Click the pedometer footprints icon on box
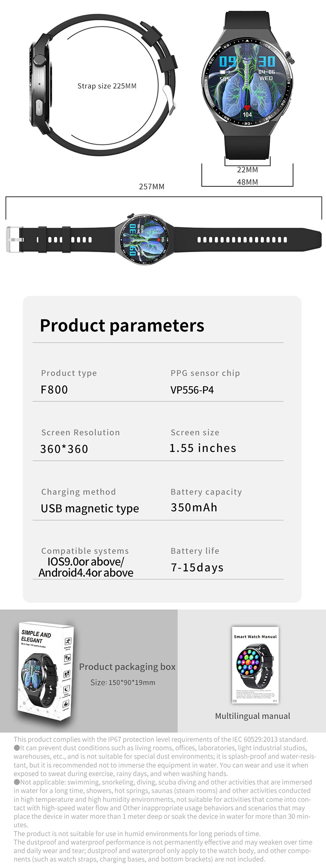The height and width of the screenshot is (868, 326). click(67, 673)
